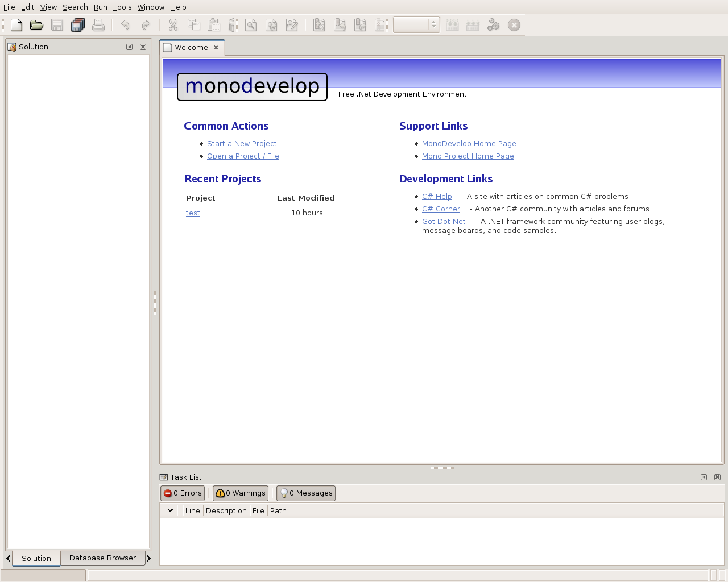The height and width of the screenshot is (582, 728).
Task: Click the Stop round X icon
Action: [514, 25]
